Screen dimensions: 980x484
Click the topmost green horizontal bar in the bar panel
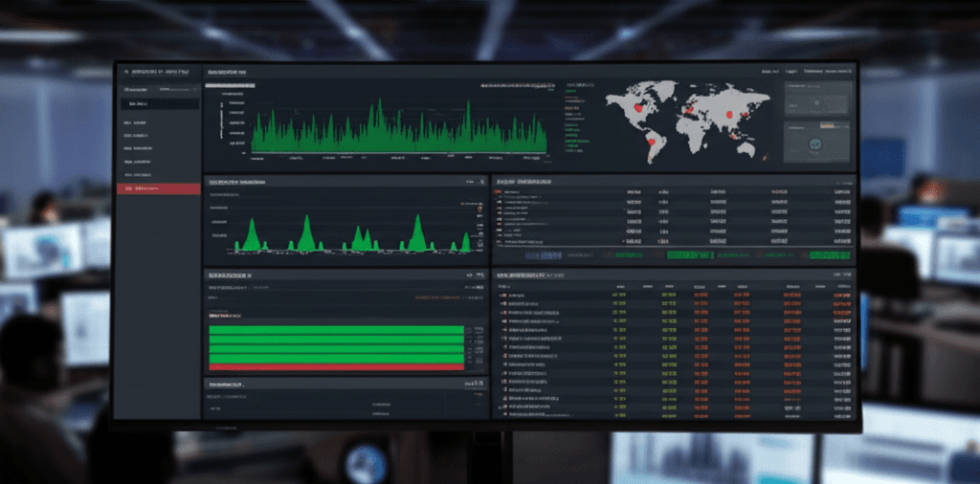click(336, 330)
